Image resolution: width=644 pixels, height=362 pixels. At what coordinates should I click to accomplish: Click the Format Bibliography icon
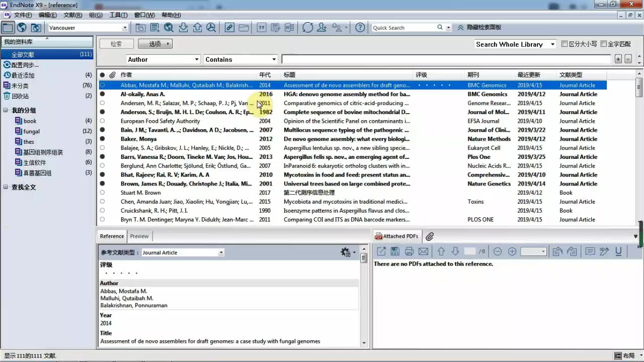tap(275, 28)
